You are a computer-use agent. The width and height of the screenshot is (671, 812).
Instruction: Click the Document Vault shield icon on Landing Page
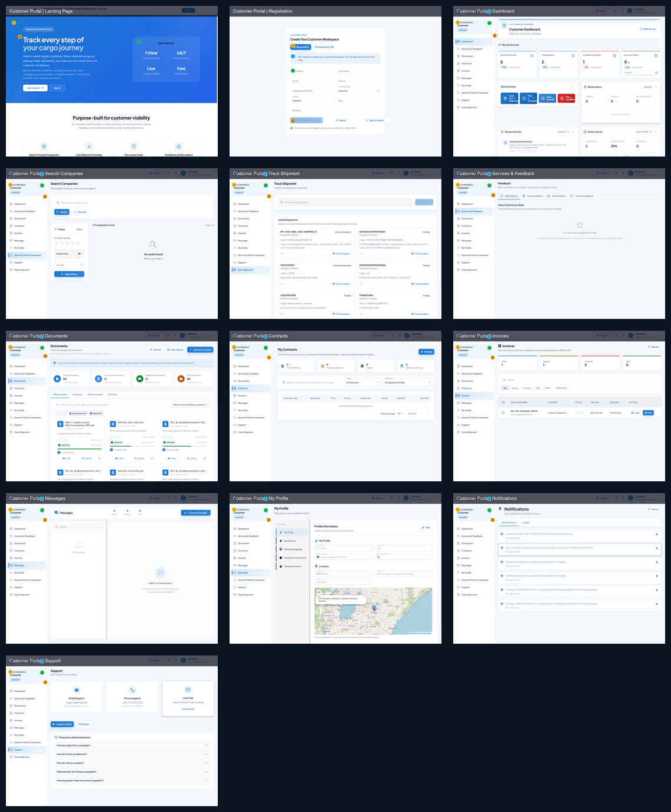[x=134, y=146]
